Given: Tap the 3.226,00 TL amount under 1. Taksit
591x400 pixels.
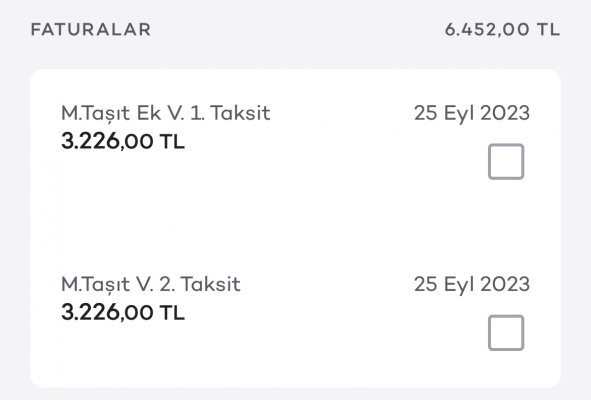Looking at the screenshot, I should tap(123, 142).
